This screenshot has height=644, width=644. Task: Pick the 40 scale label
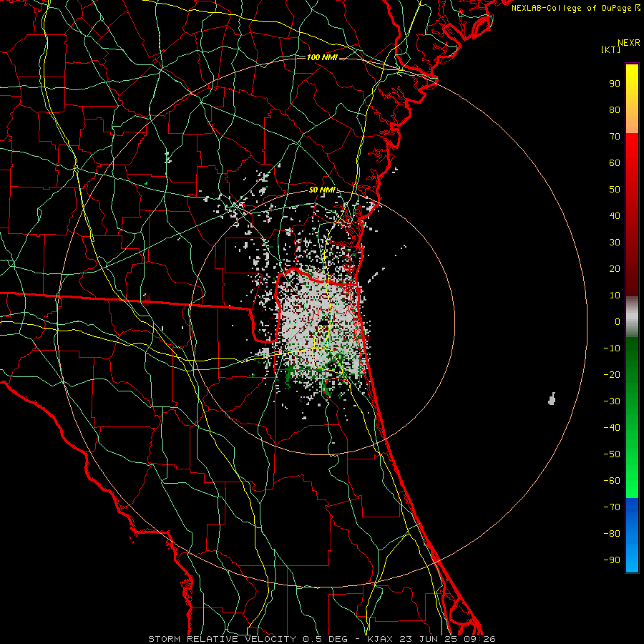(x=615, y=215)
